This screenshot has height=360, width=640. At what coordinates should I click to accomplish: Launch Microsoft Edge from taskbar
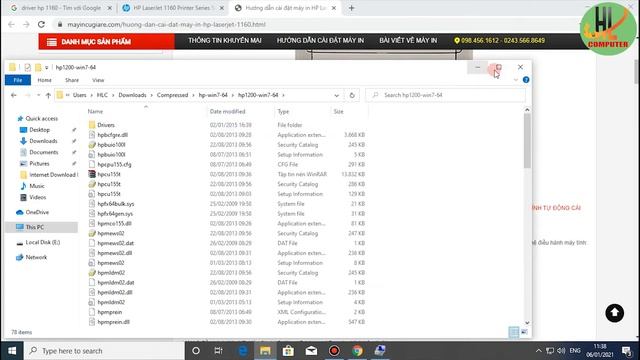242,351
